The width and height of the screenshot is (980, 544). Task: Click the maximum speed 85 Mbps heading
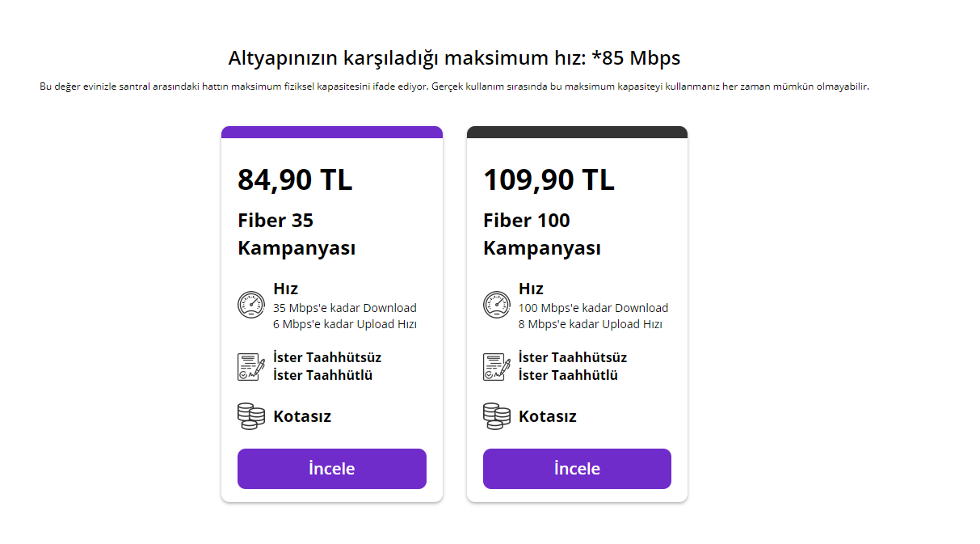(454, 58)
